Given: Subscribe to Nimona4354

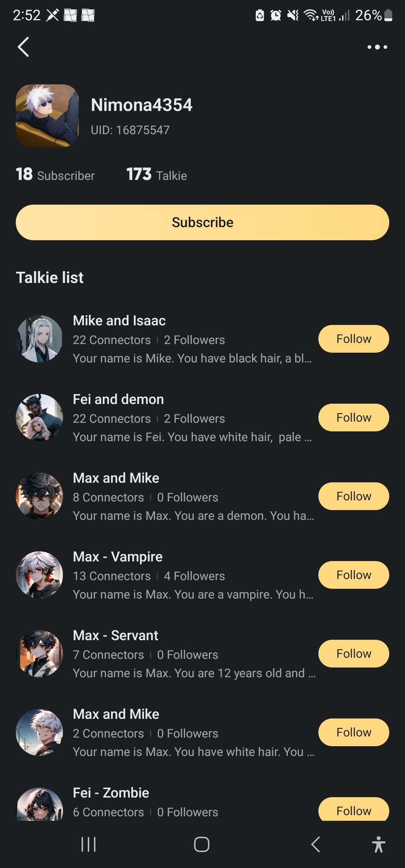Looking at the screenshot, I should [202, 222].
